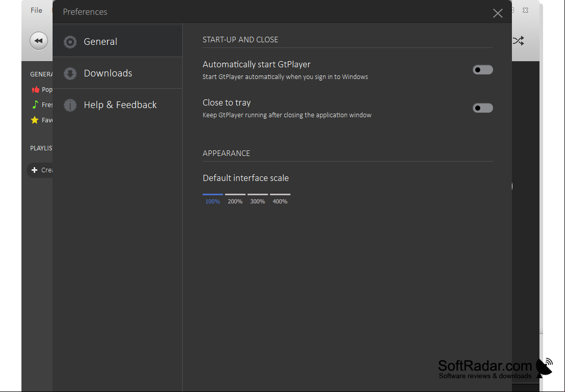Open the Help & Feedback tab
This screenshot has width=565, height=392.
point(117,104)
